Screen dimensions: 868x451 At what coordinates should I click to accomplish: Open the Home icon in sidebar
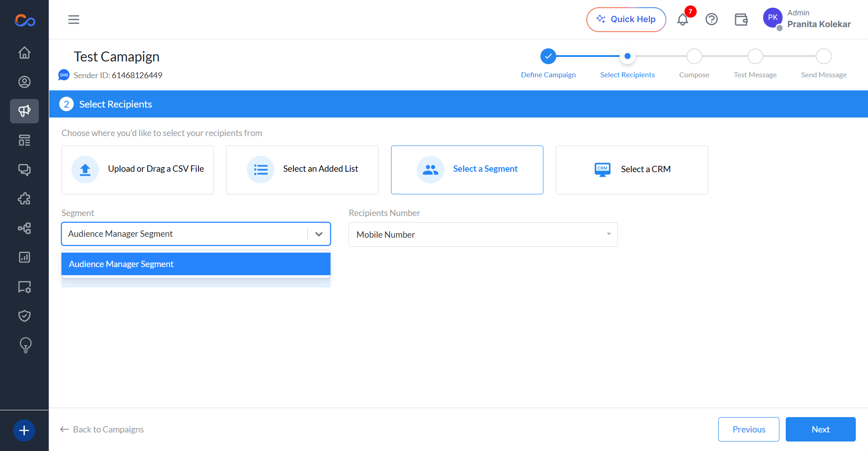[x=24, y=53]
